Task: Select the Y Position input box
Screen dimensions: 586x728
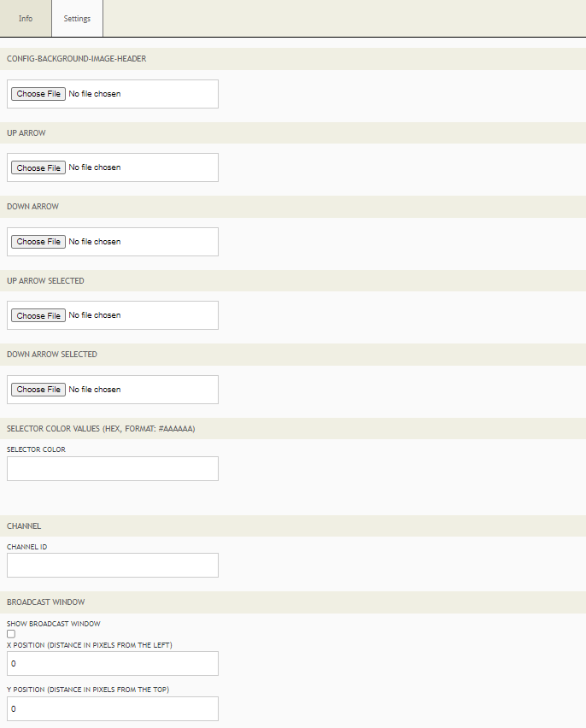Action: pos(113,708)
